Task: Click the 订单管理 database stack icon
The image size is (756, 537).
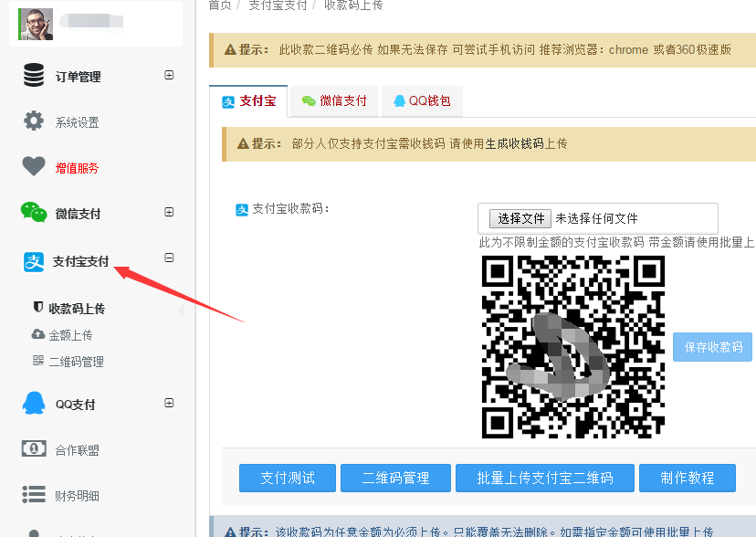Action: click(x=34, y=75)
